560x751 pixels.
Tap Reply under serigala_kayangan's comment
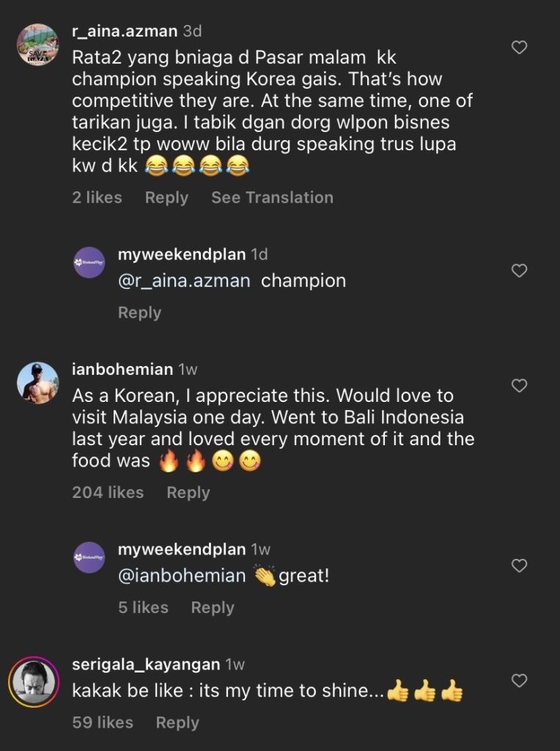click(x=177, y=722)
